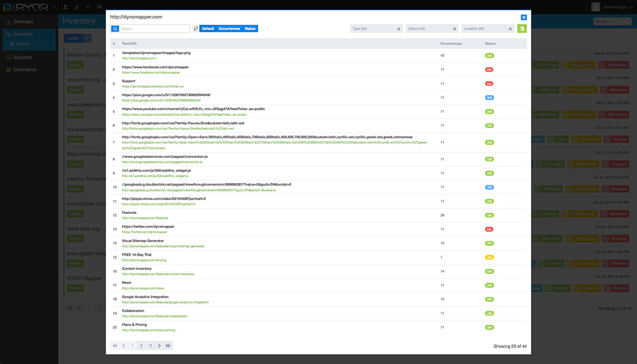Click the inventory search text field

click(x=155, y=29)
